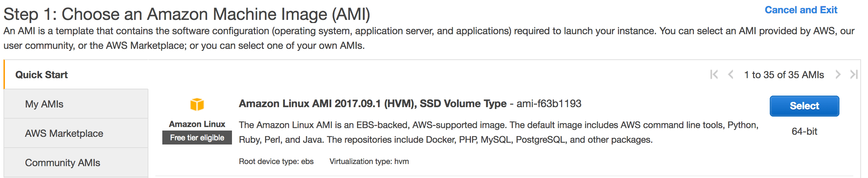The image size is (868, 178).
Task: Click the Amazon Linux label under the cube
Action: [x=197, y=124]
